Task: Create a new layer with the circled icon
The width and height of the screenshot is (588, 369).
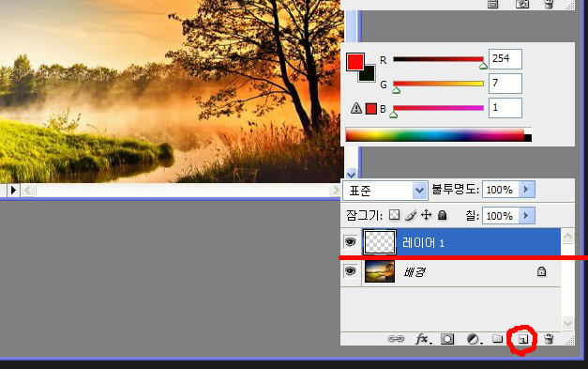Action: [x=522, y=339]
